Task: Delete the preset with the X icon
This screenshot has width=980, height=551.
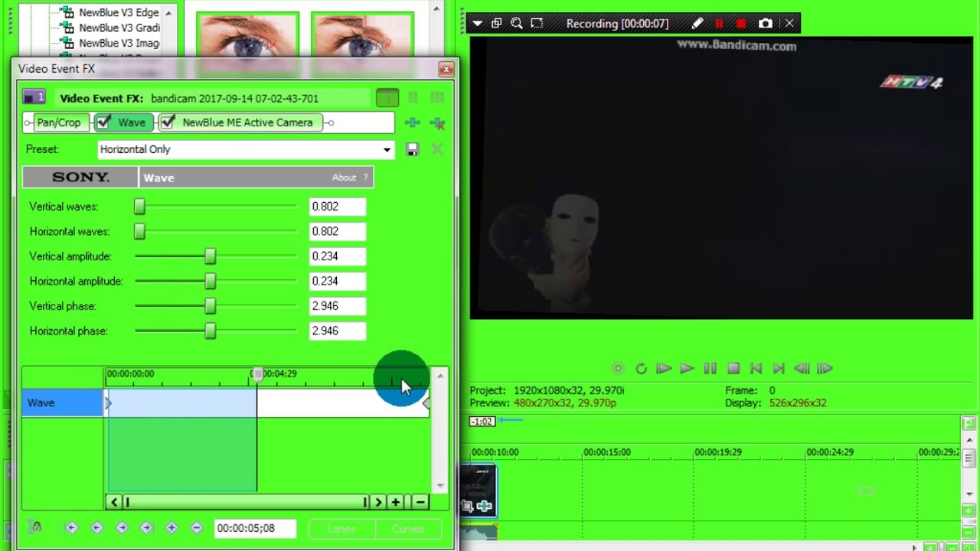Action: [437, 149]
